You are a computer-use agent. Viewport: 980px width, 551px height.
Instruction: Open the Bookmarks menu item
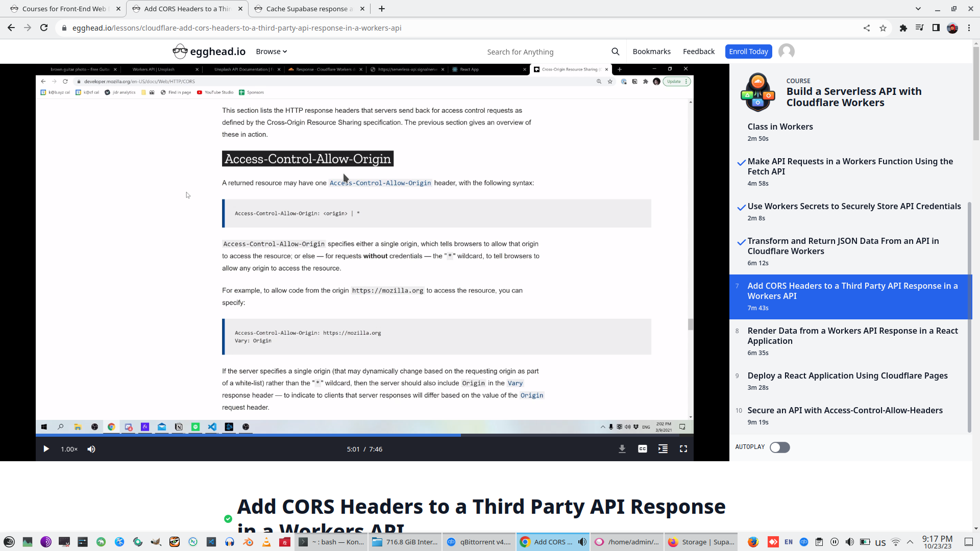click(x=651, y=52)
